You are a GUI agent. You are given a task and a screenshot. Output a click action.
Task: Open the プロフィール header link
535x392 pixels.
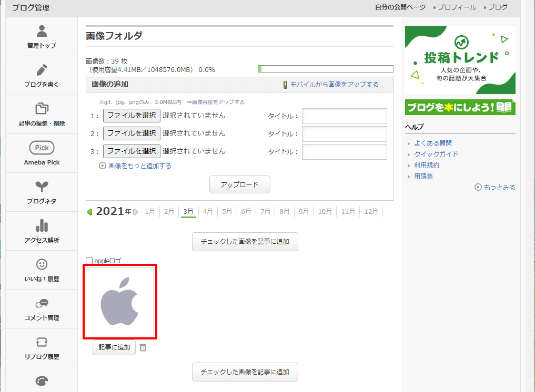[457, 7]
